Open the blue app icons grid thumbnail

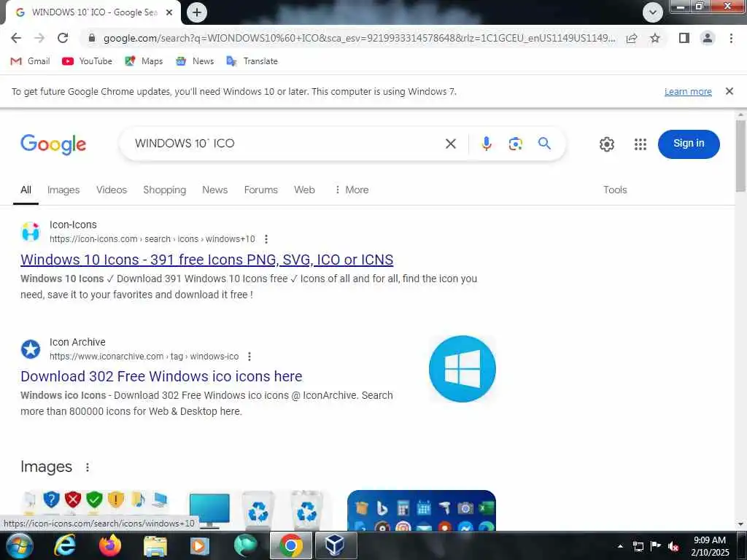pos(422,510)
